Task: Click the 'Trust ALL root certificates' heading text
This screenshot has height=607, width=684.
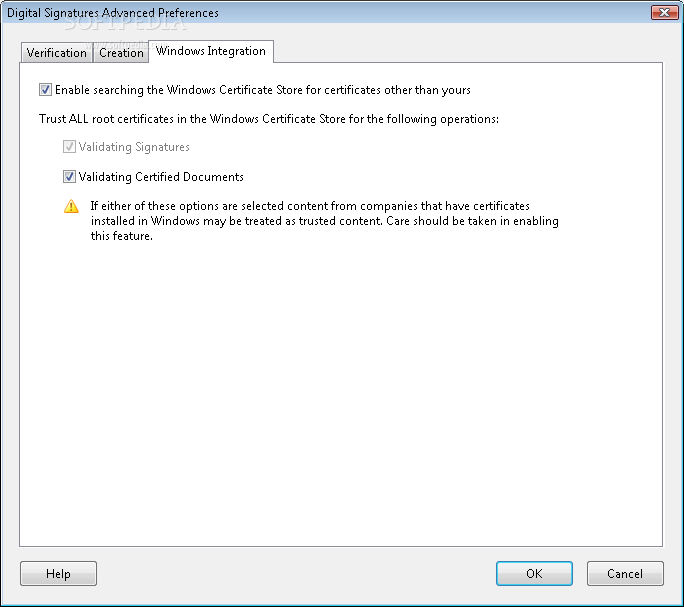Action: point(269,119)
